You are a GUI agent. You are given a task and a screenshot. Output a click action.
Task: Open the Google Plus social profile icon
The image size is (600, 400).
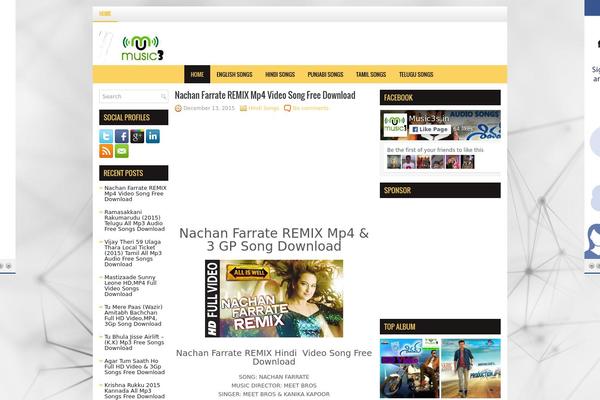click(137, 136)
